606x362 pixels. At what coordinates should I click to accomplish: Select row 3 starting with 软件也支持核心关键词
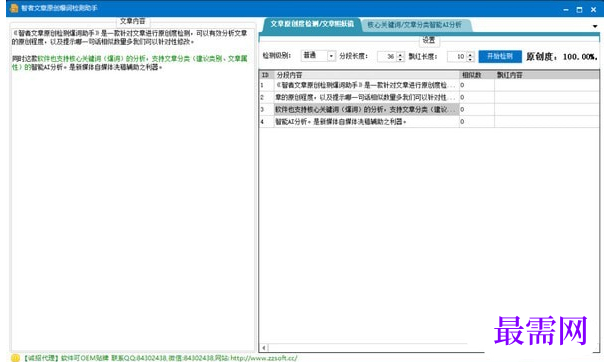click(429, 109)
